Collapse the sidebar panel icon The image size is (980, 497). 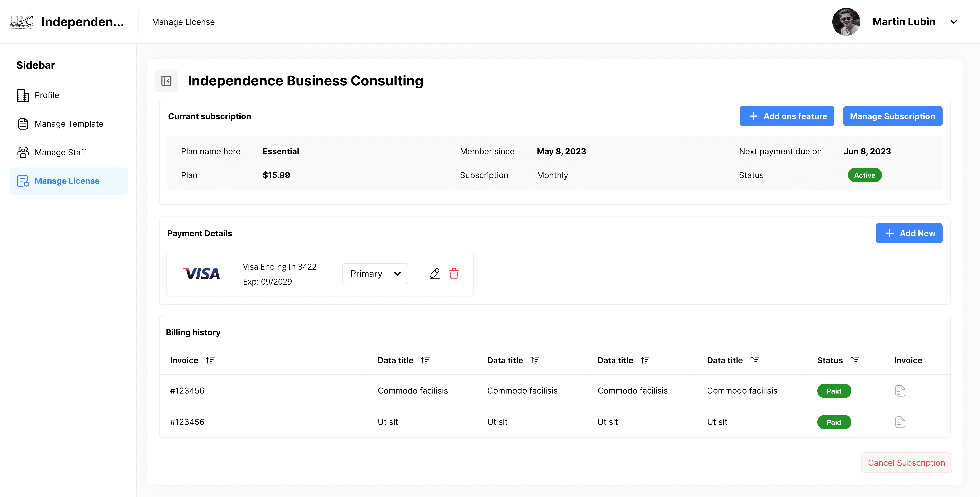(166, 81)
